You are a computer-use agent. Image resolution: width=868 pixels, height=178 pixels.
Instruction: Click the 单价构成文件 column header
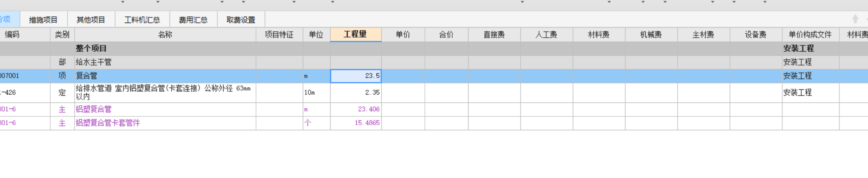pos(810,35)
